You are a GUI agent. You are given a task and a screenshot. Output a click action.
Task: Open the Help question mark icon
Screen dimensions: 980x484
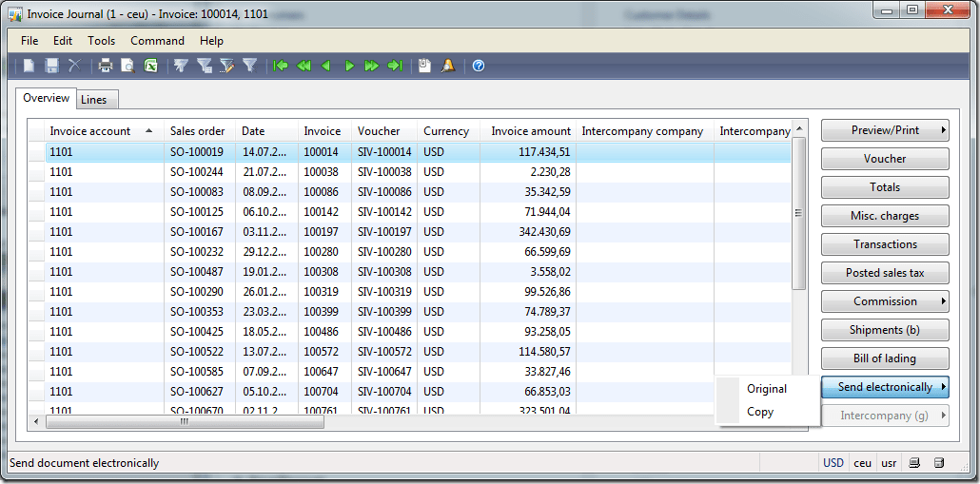tap(479, 66)
